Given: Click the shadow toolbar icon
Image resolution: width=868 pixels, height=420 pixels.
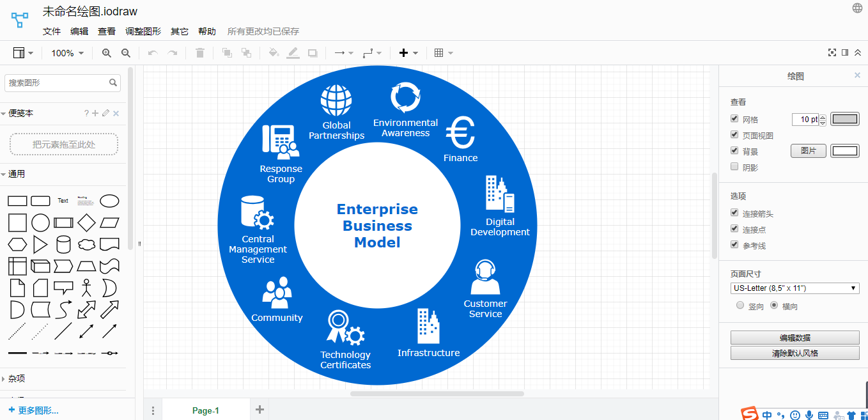Looking at the screenshot, I should [x=313, y=53].
